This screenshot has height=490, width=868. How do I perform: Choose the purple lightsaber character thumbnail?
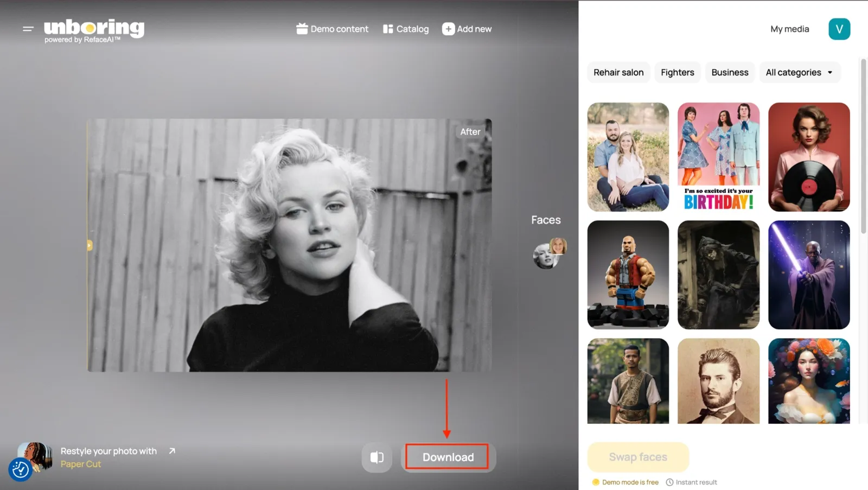tap(809, 275)
